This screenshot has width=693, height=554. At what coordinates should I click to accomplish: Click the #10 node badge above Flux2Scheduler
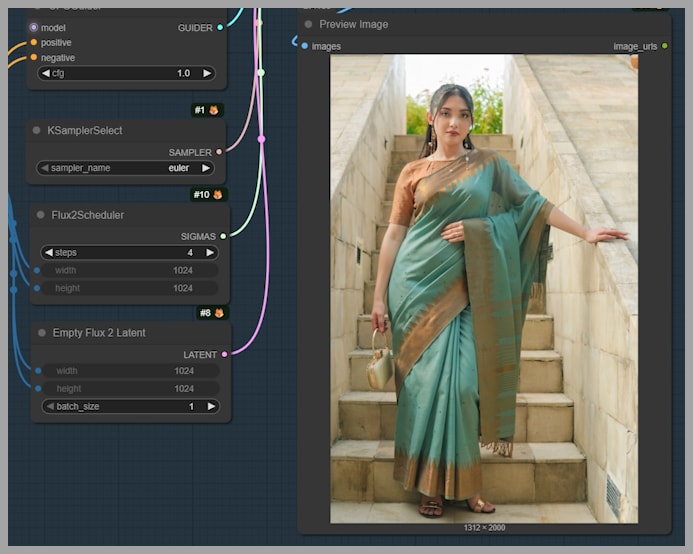pyautogui.click(x=207, y=194)
